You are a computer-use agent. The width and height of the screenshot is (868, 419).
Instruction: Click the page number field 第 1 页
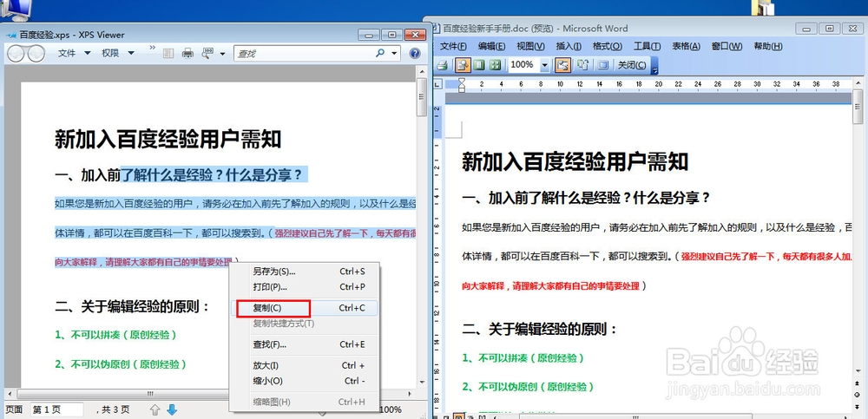tap(56, 409)
